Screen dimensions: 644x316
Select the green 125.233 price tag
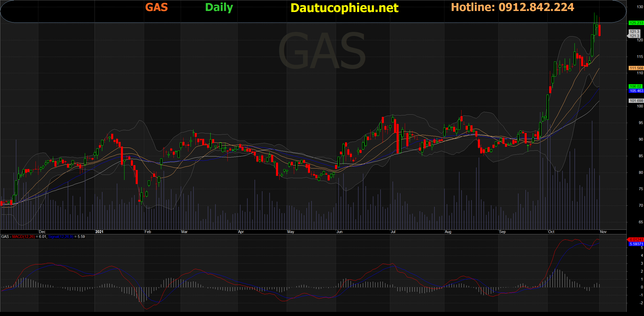click(636, 23)
